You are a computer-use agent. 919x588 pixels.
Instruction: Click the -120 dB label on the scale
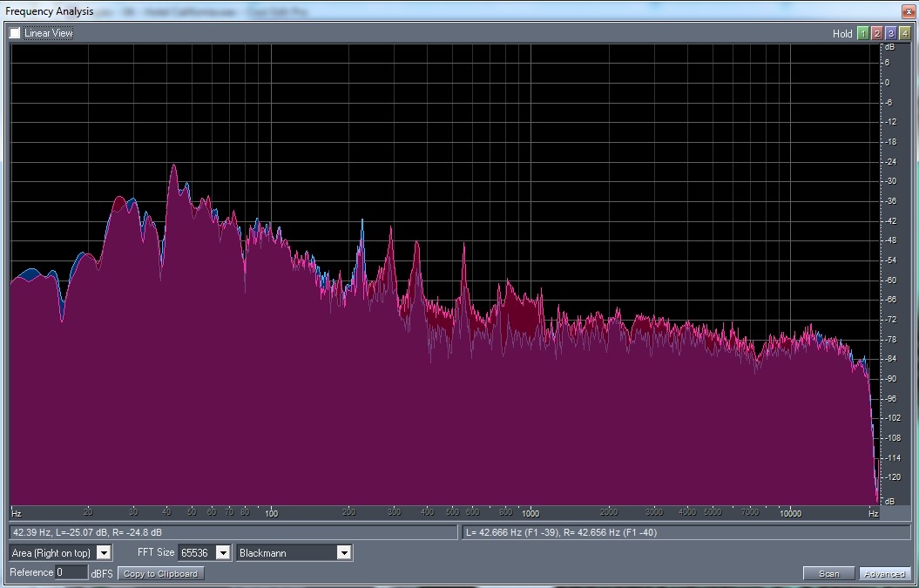[891, 477]
